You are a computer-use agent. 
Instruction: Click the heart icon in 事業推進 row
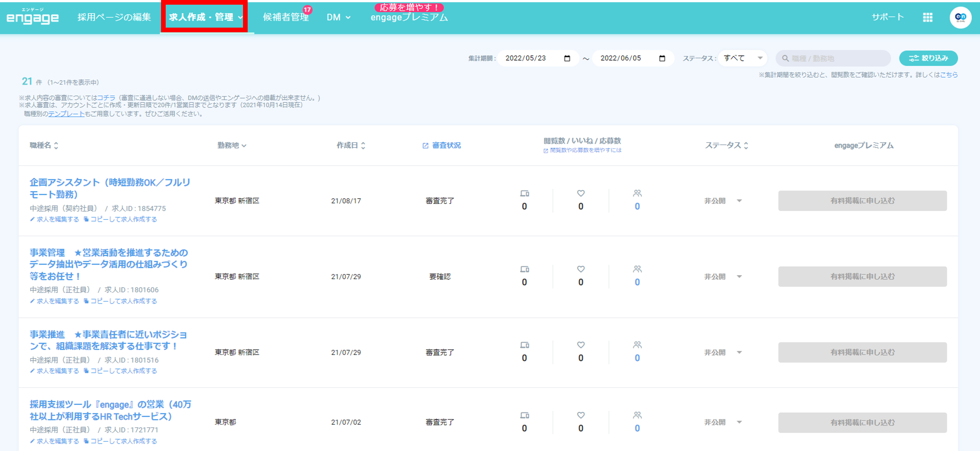click(x=581, y=345)
